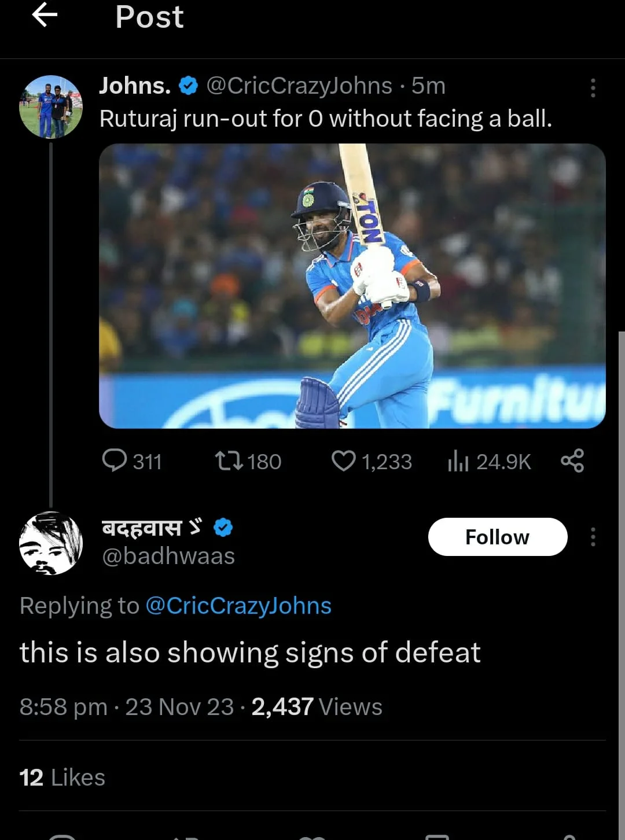Open Johns' round profile avatar
Viewport: 625px width, 840px height.
pyautogui.click(x=51, y=107)
